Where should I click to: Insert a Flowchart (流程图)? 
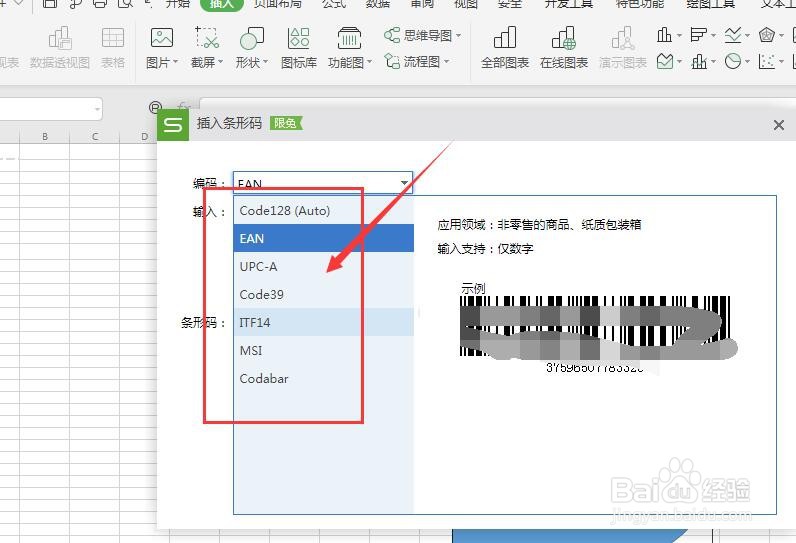[x=416, y=62]
